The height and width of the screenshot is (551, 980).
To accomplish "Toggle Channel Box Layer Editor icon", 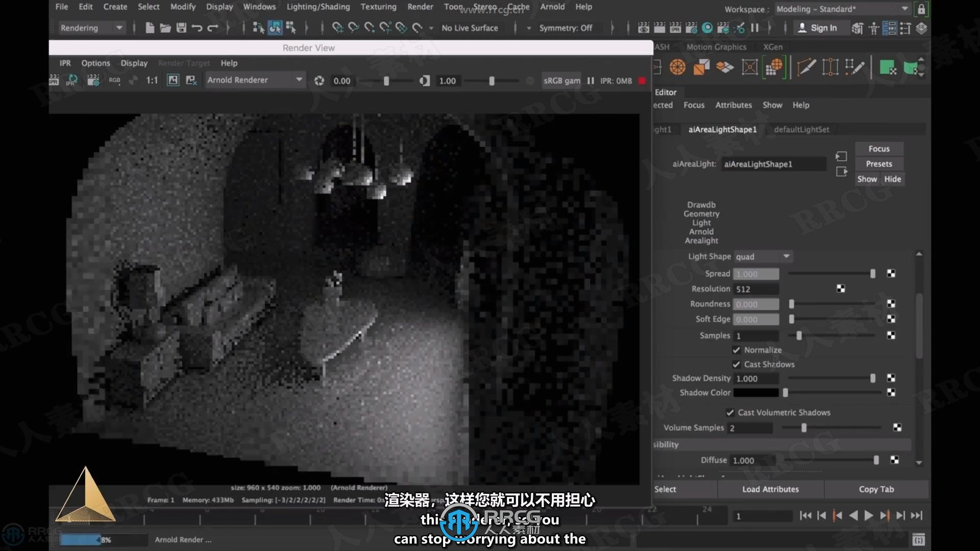I will (922, 28).
